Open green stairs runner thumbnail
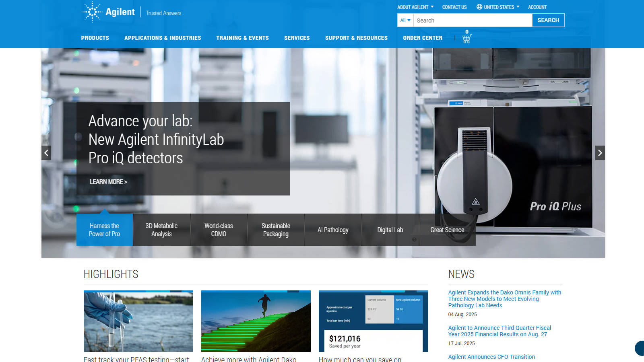The height and width of the screenshot is (362, 644). (x=256, y=321)
